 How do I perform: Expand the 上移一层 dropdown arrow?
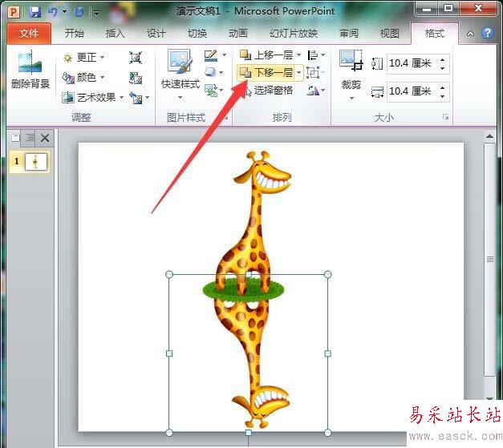[x=298, y=55]
